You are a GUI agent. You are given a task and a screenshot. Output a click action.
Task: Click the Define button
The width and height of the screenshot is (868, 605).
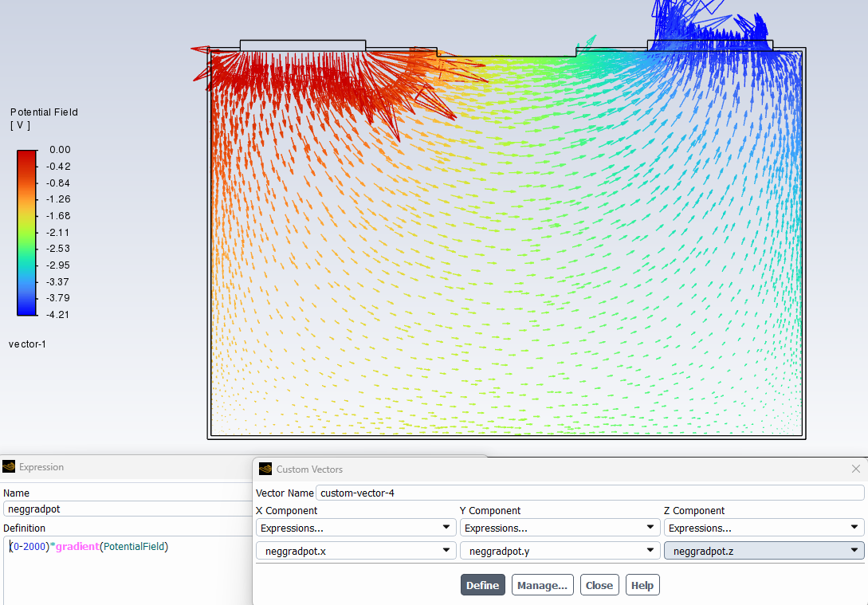point(482,584)
